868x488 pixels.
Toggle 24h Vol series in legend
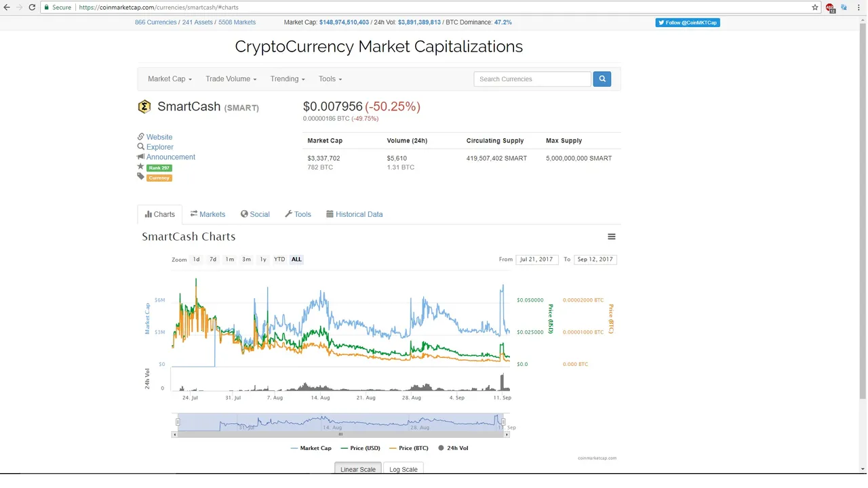453,448
